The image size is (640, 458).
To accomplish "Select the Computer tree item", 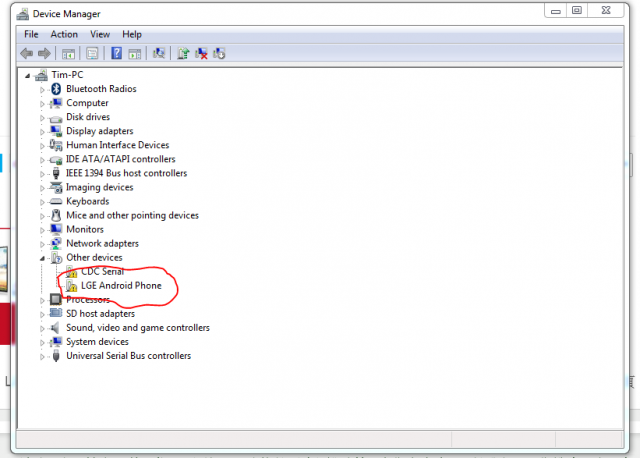I will coord(87,103).
